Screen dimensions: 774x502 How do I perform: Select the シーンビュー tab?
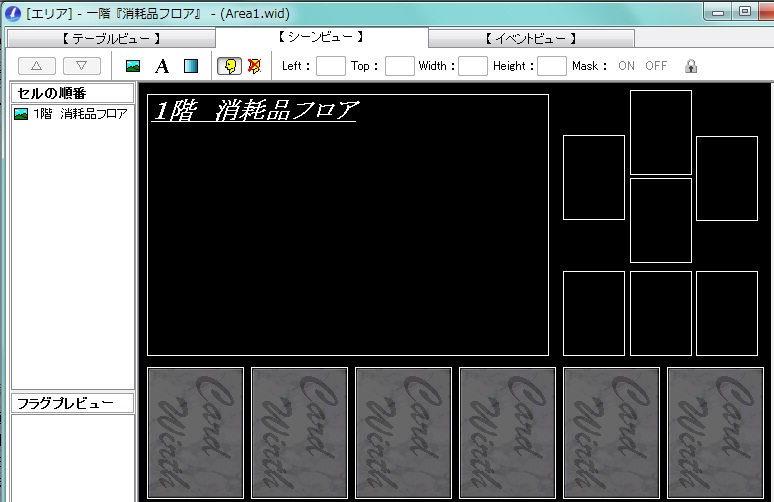click(x=321, y=37)
